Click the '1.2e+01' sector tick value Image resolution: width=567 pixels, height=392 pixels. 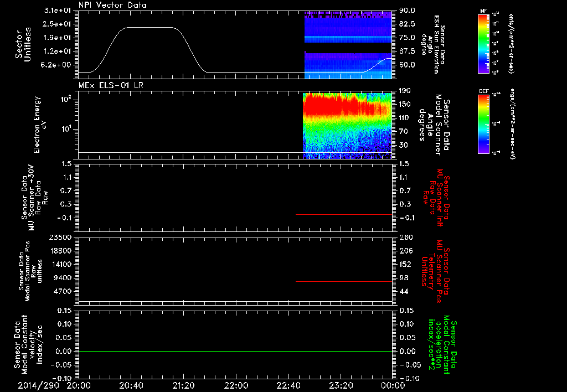tap(58, 51)
